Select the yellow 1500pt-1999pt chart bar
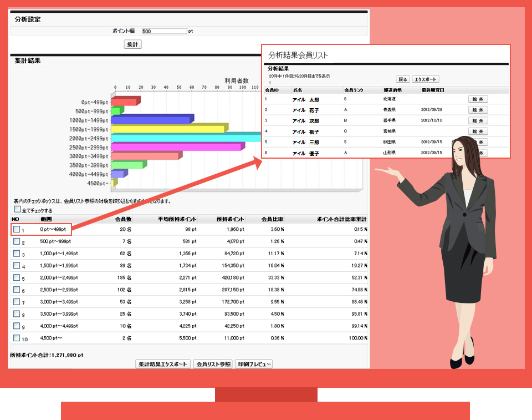Image resolution: width=532 pixels, height=420 pixels. (167, 129)
